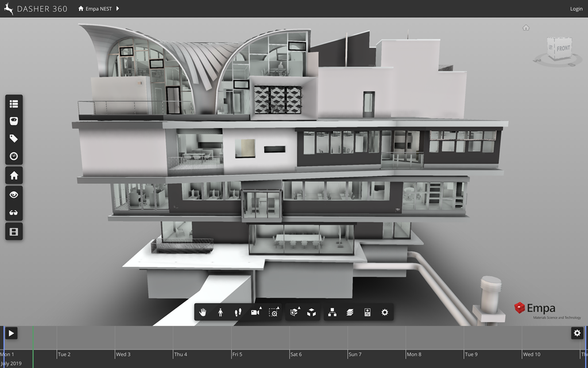Toggle the explode model cube tool
Screen dimensions: 588x368
click(311, 312)
